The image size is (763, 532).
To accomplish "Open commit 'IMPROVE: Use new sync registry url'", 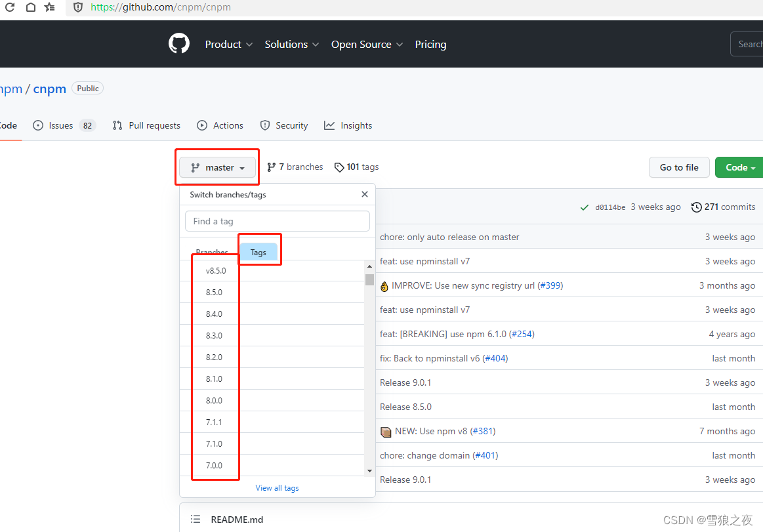I will click(463, 286).
